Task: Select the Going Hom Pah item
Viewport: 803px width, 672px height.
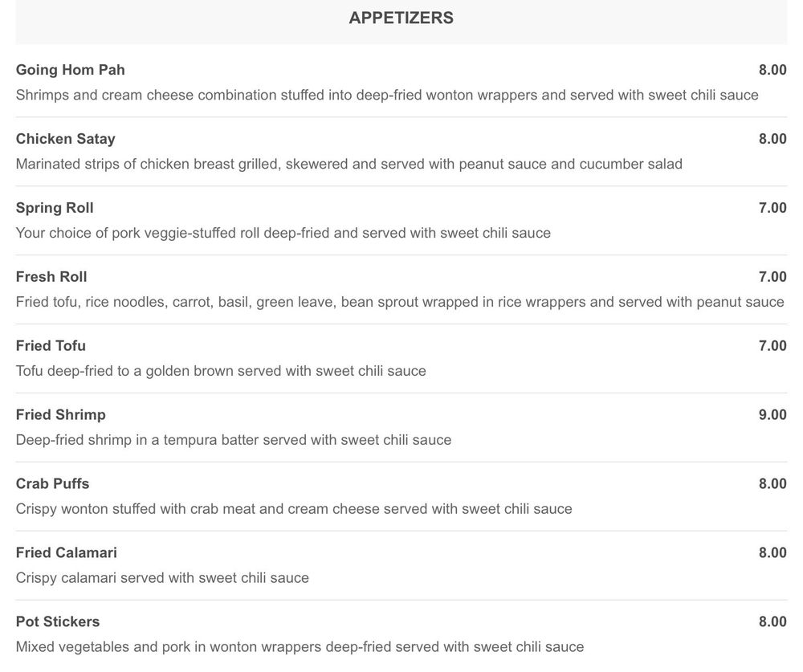Action: [71, 70]
